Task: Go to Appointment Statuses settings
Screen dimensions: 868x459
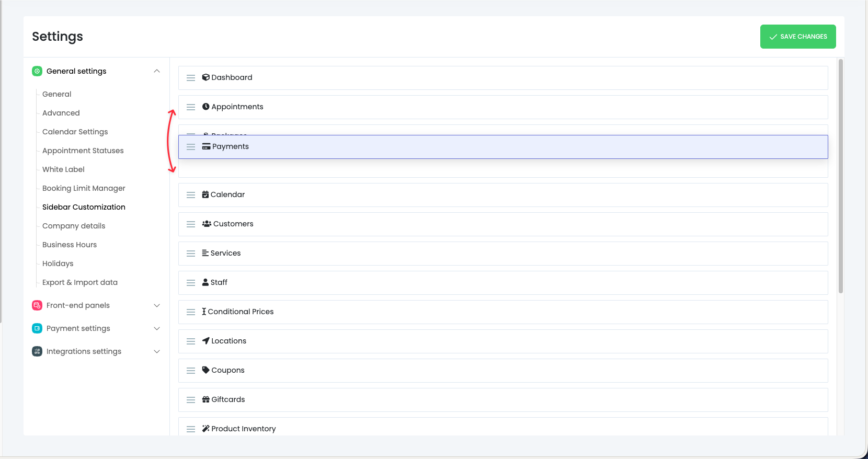Action: coord(83,151)
